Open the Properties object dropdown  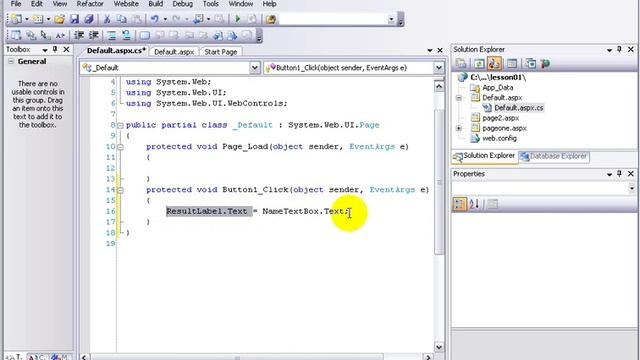coord(632,188)
